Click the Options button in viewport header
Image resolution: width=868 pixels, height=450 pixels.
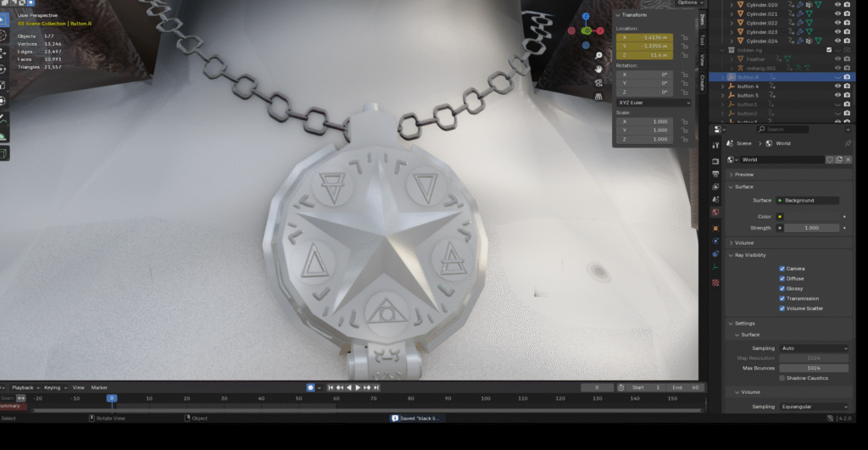tap(687, 3)
